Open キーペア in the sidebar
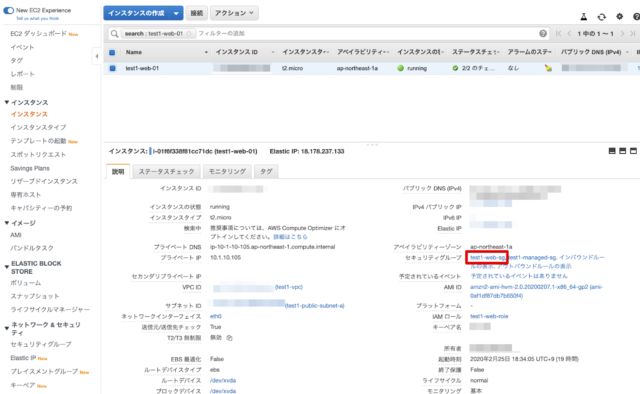640x394 pixels. pyautogui.click(x=23, y=385)
